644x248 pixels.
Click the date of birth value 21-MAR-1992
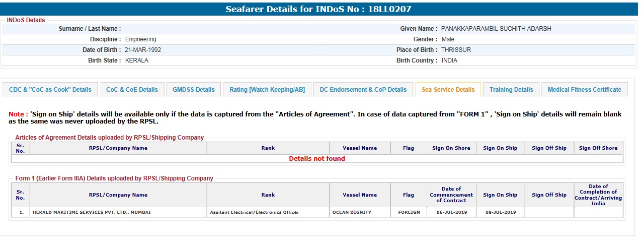[x=143, y=50]
